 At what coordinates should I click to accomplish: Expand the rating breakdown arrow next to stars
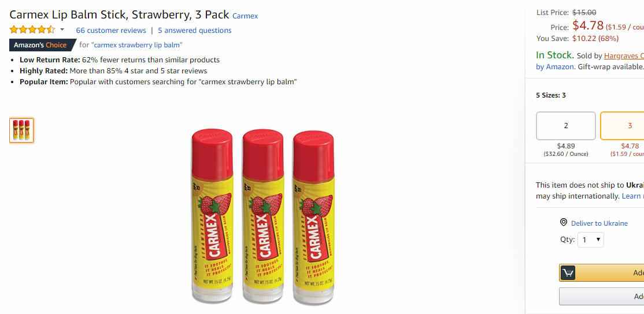62,29
